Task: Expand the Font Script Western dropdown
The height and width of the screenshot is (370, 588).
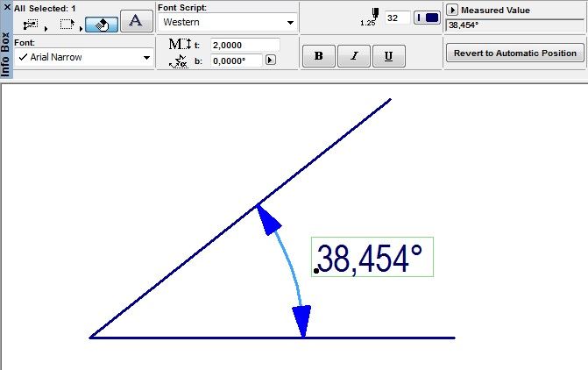Action: 228,22
